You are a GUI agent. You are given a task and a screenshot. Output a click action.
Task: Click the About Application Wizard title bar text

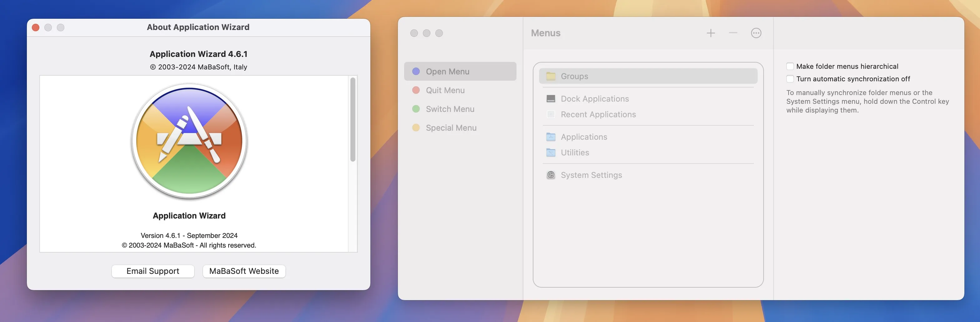tap(198, 27)
